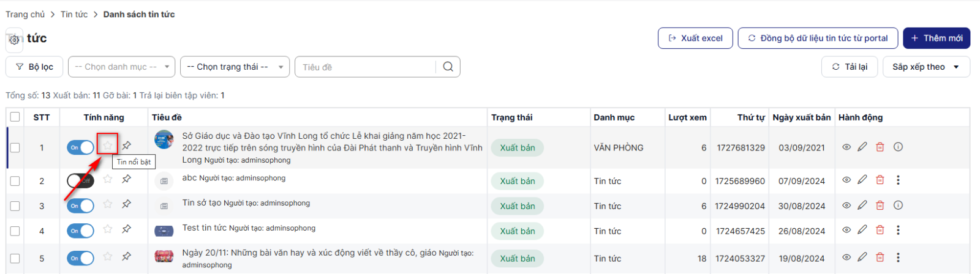The image size is (980, 274).
Task: Switch off the toggle for row 1 article
Action: [x=80, y=147]
